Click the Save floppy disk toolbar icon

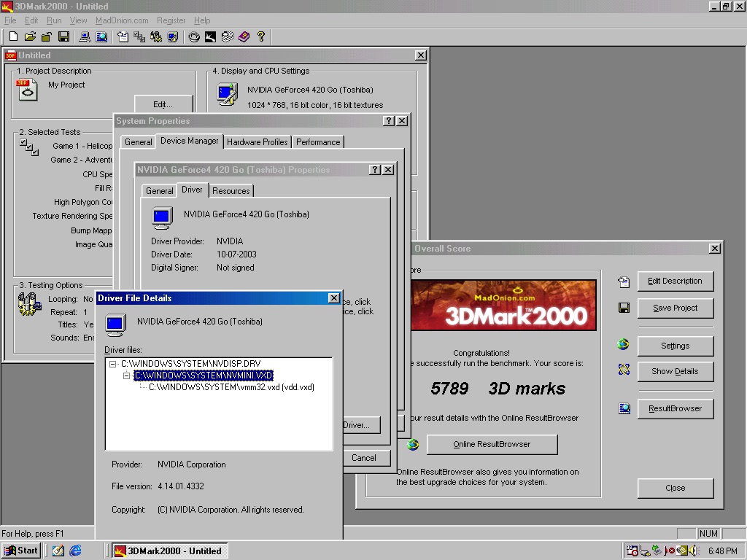[x=63, y=36]
